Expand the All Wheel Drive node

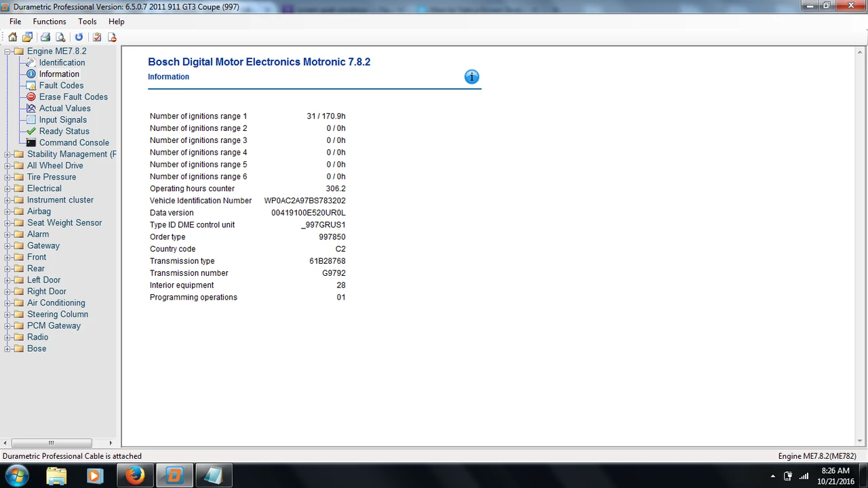point(7,166)
